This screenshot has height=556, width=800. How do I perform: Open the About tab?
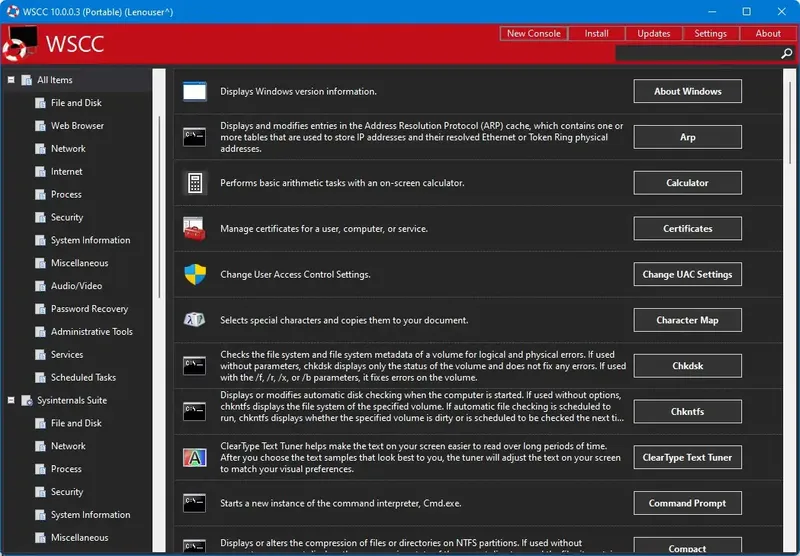coord(768,33)
